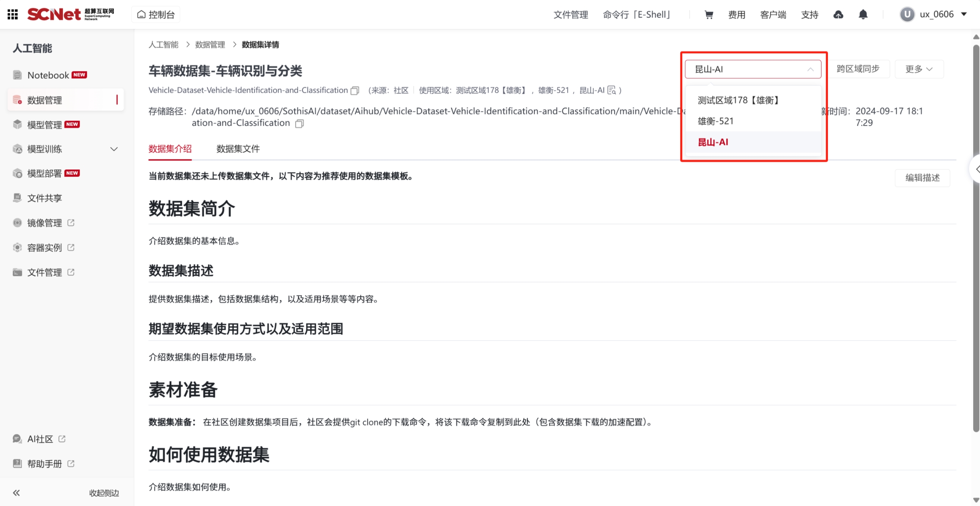980x506 pixels.
Task: Copy the storage path
Action: tap(299, 123)
